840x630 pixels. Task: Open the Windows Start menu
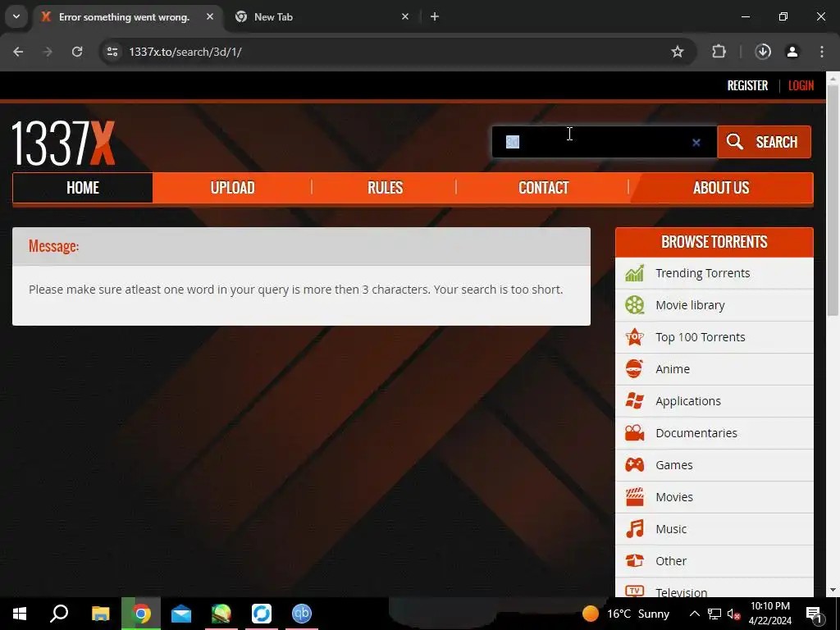[20, 614]
